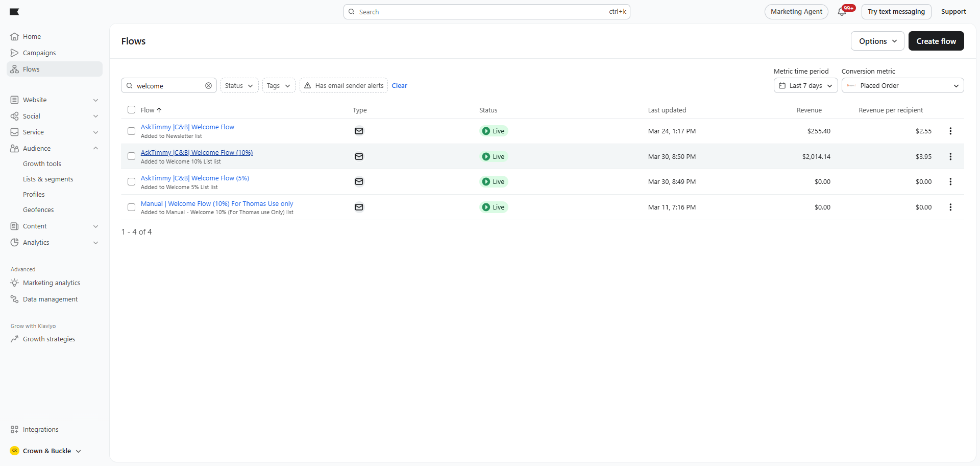This screenshot has height=466, width=980.
Task: Select all flows with header checkbox
Action: coord(131,110)
